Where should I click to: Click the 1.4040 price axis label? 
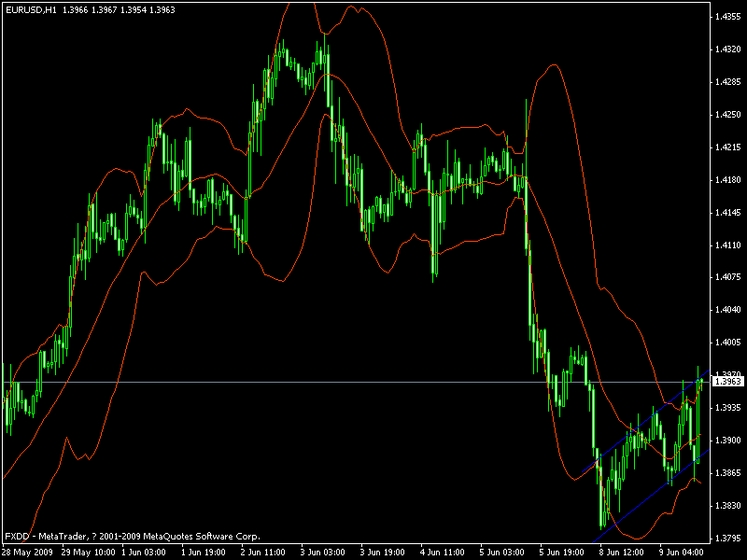click(x=728, y=310)
